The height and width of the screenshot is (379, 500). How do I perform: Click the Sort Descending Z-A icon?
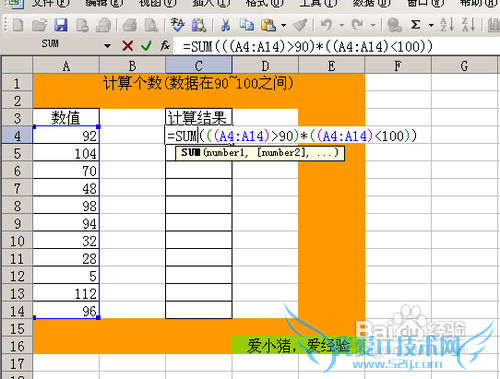(x=468, y=25)
